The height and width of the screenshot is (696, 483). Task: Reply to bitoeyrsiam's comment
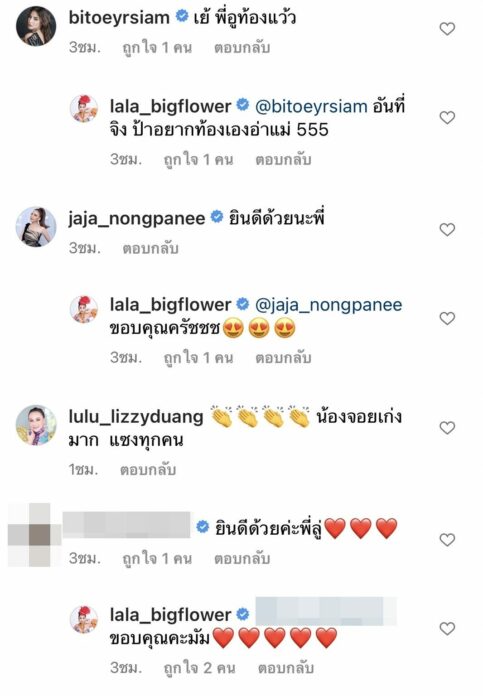coord(242,48)
